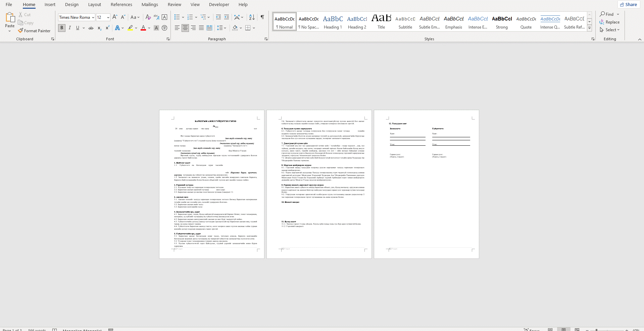Screen dimensions: 644x331
Task: Apply superscript formatting
Action: click(107, 28)
